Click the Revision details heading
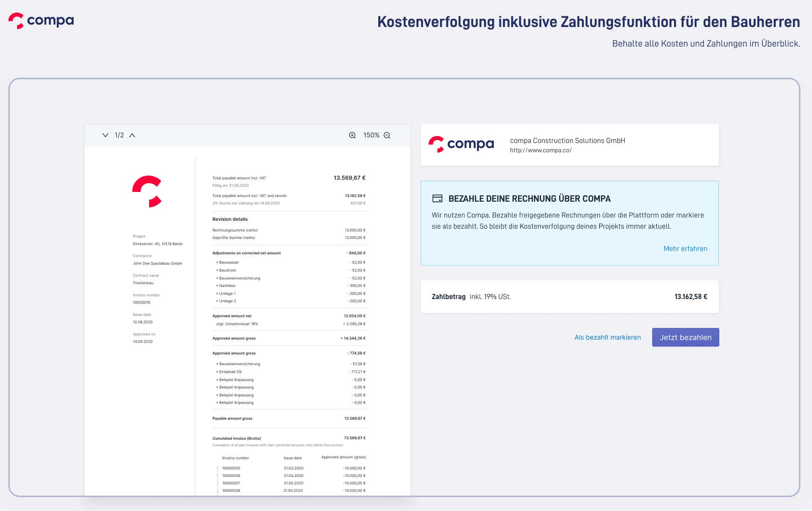The height and width of the screenshot is (511, 812). point(230,219)
